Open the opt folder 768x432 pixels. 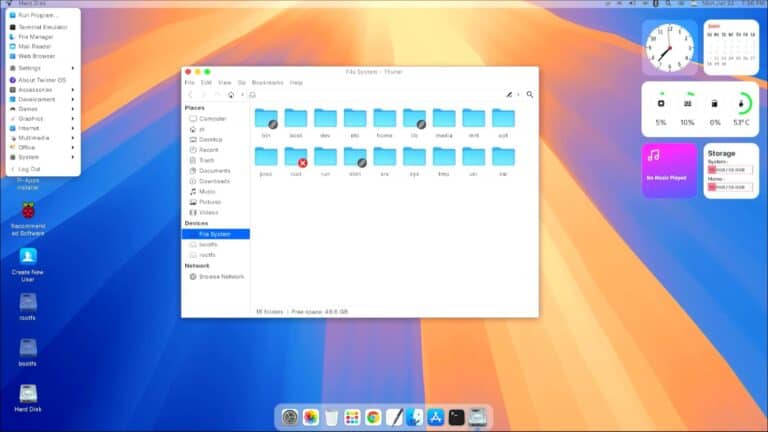(503, 119)
